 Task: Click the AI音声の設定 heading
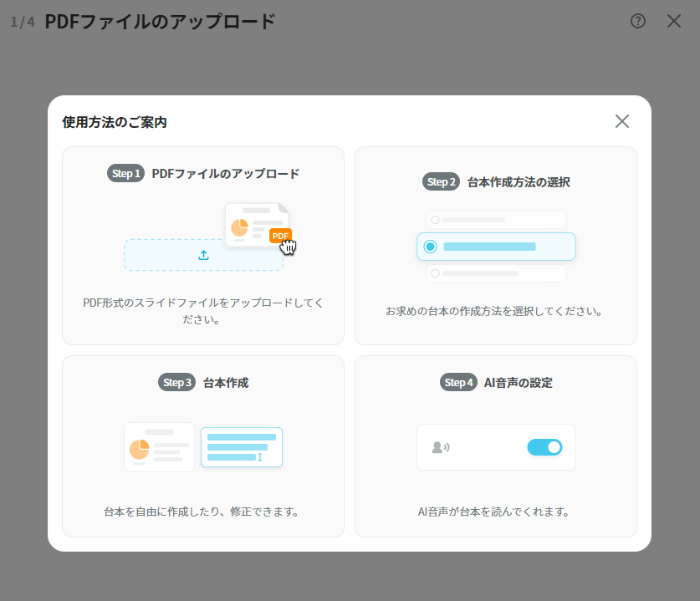click(518, 382)
